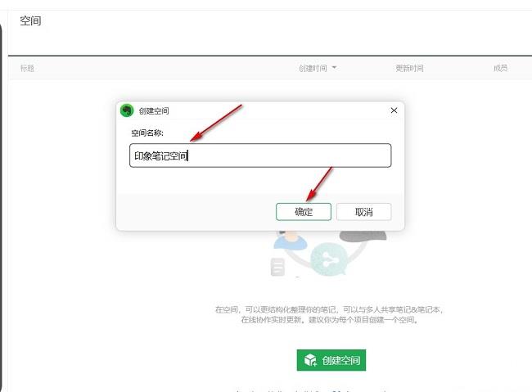The image size is (532, 392).
Task: Click the shared-space illustration share bubble icon
Action: tap(328, 259)
